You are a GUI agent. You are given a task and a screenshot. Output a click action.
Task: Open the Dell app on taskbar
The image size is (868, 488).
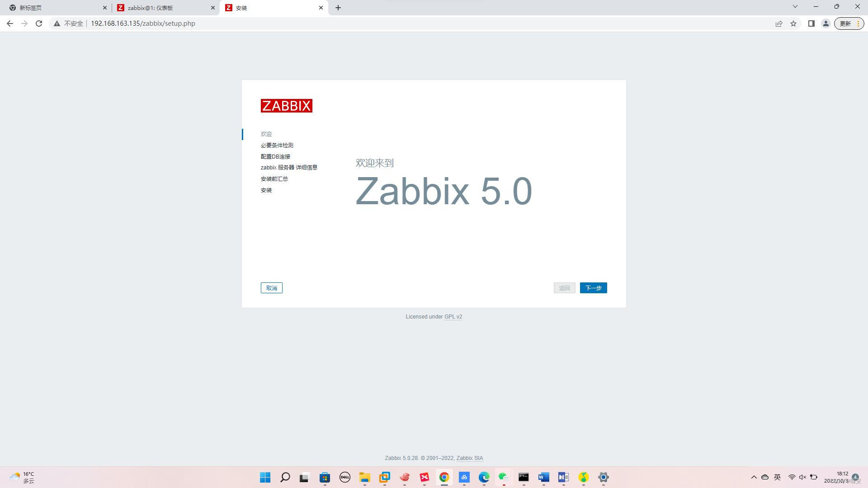[345, 477]
